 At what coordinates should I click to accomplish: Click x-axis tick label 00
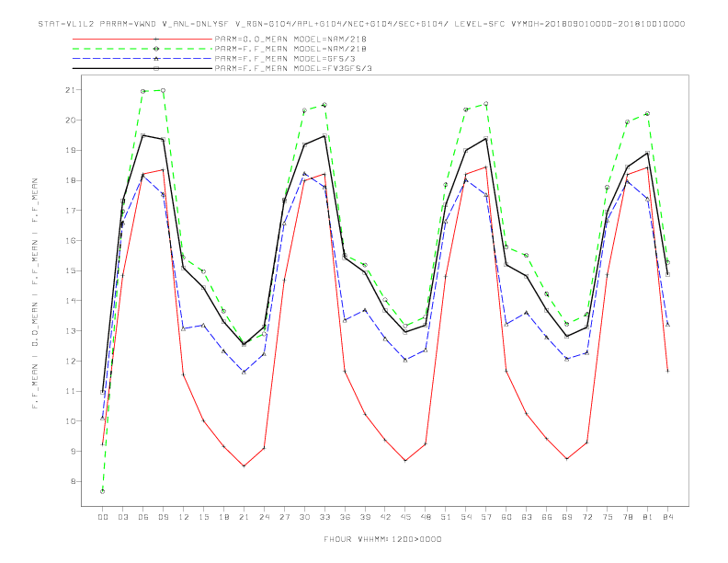coord(103,517)
